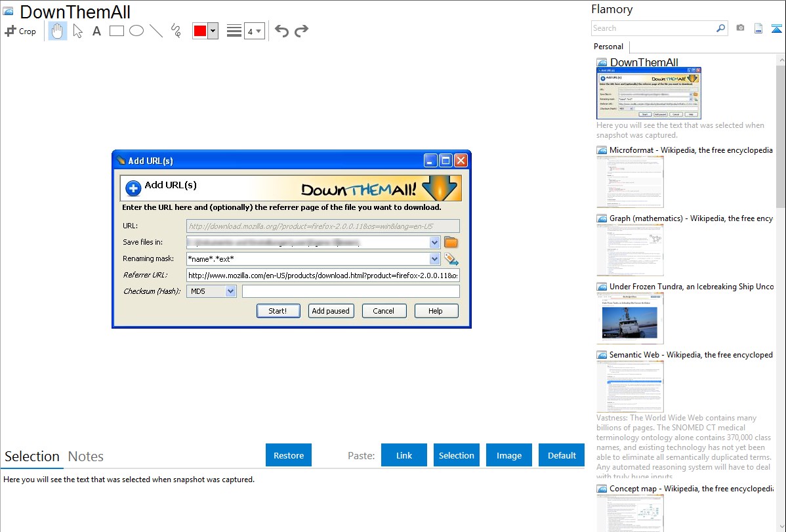The height and width of the screenshot is (532, 786).
Task: Click the sidebar vertical scrollbar
Action: pyautogui.click(x=781, y=136)
